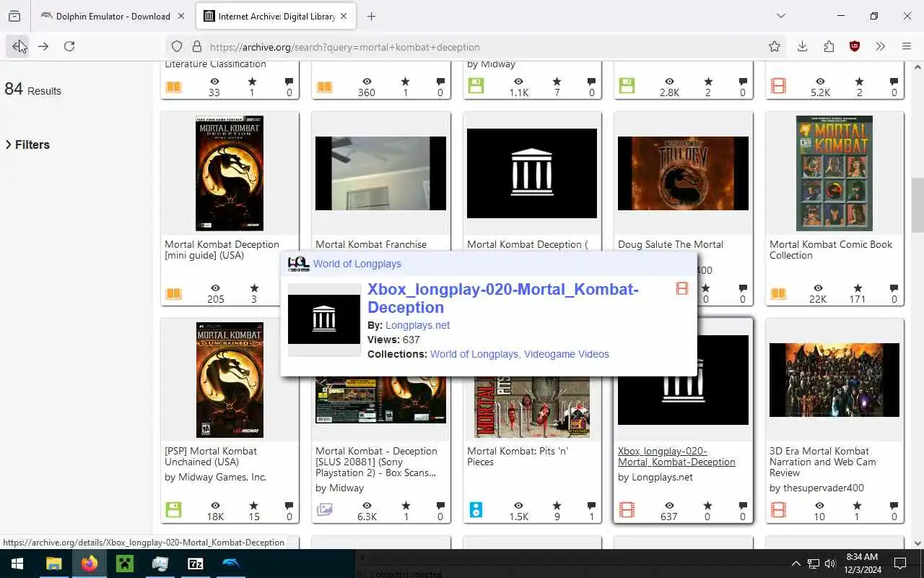Open Mortal Kombat Comic Book Collection cover
The width and height of the screenshot is (924, 578).
tap(834, 173)
